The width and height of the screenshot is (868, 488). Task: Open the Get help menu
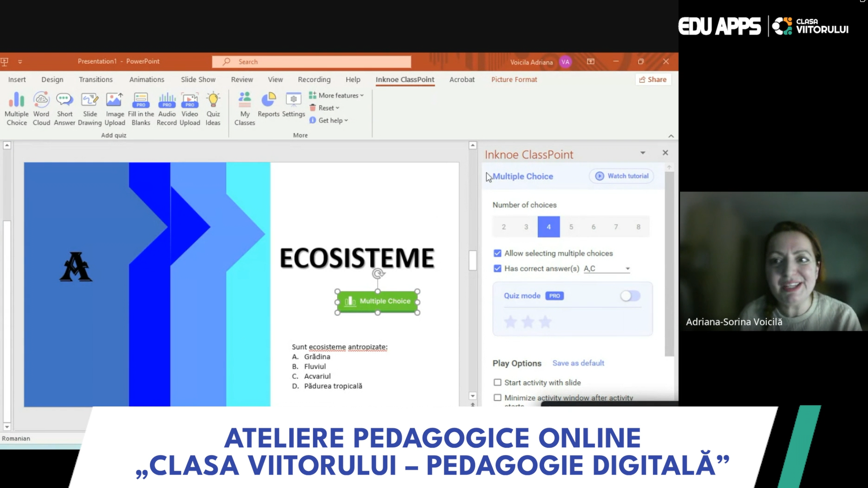point(329,121)
